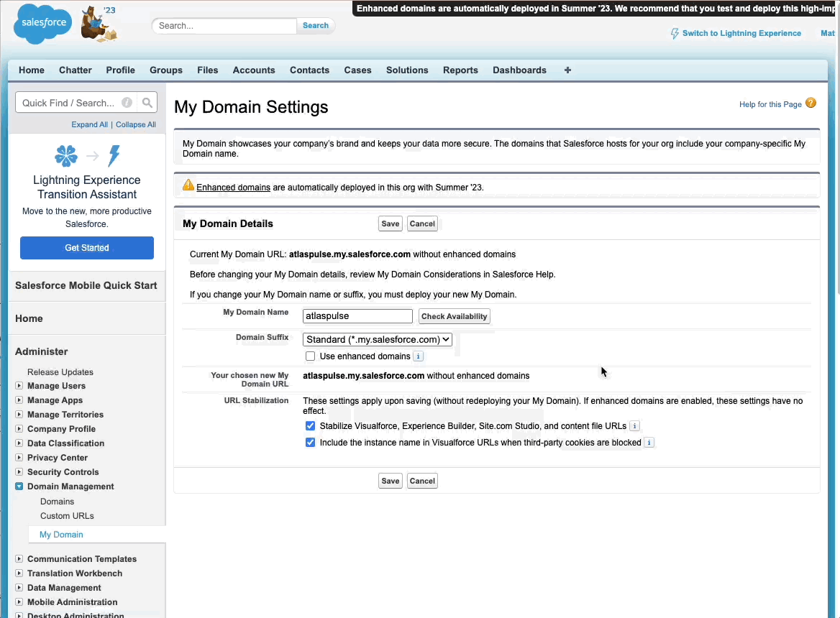Click the Quick Find info icon
The image size is (840, 618).
pyautogui.click(x=127, y=103)
